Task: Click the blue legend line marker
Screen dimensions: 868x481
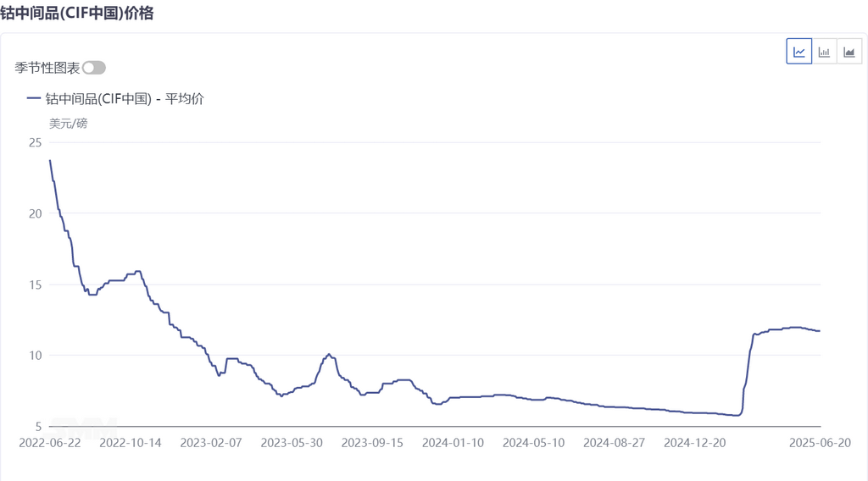Action: pyautogui.click(x=34, y=98)
